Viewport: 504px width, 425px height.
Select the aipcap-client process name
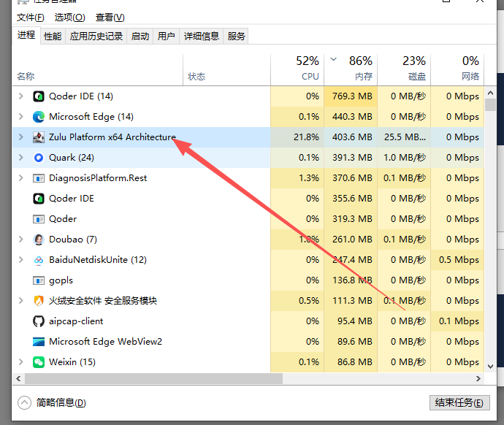(x=76, y=321)
